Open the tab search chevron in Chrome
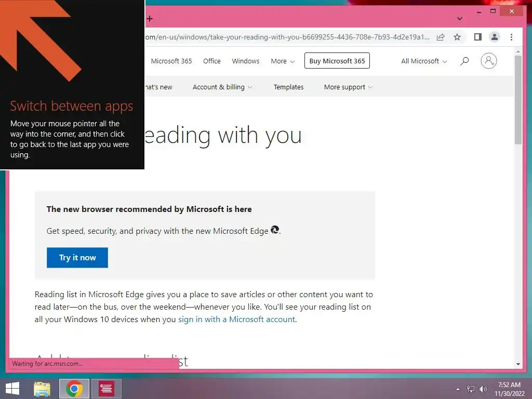 tap(460, 19)
